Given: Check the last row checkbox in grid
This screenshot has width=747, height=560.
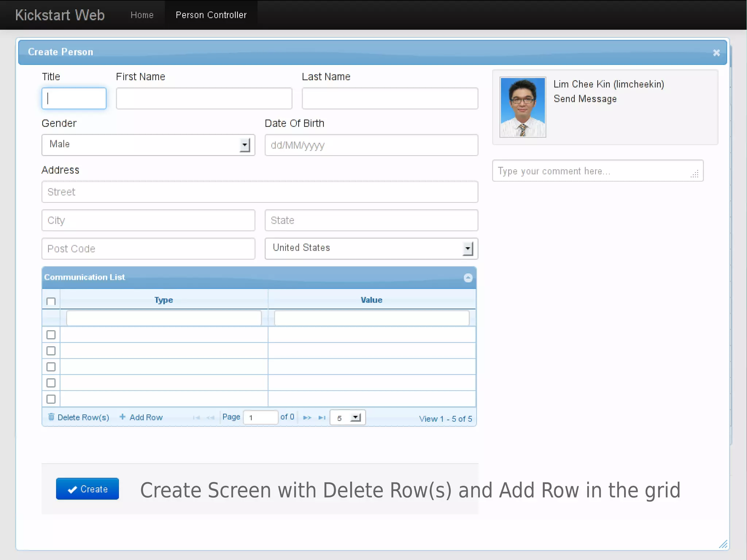Looking at the screenshot, I should click(x=51, y=399).
